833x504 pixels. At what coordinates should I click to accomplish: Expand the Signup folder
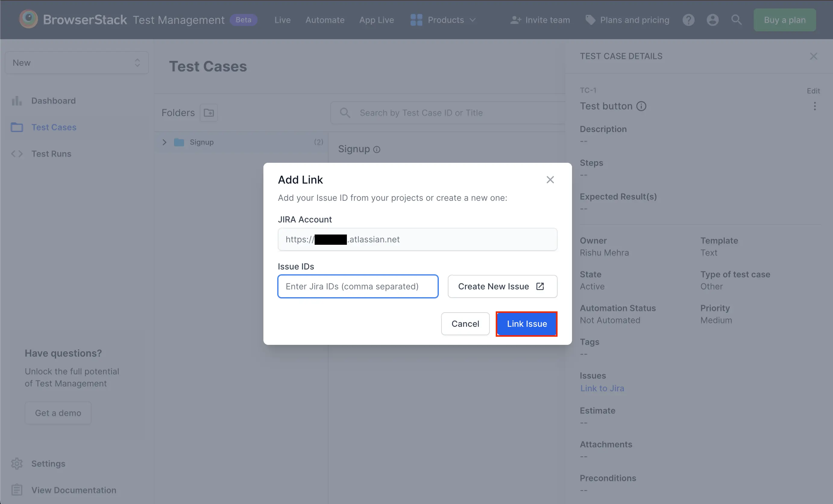(x=164, y=142)
